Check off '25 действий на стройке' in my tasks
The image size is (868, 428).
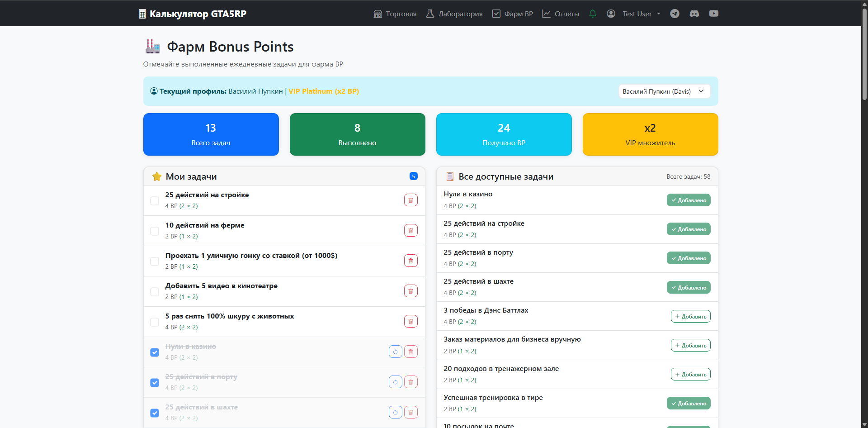pyautogui.click(x=155, y=201)
